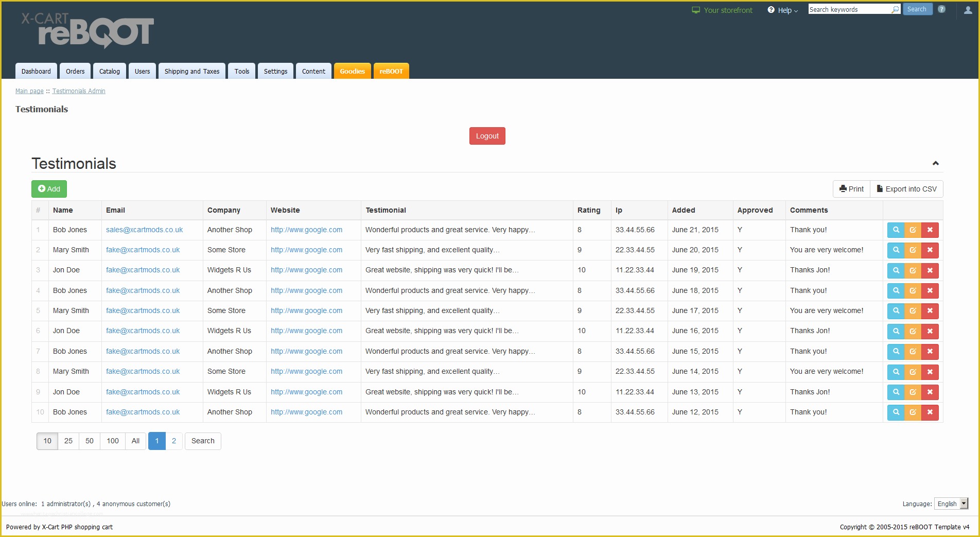Open sales@xcartmods.co.uk email link
980x537 pixels.
[144, 230]
